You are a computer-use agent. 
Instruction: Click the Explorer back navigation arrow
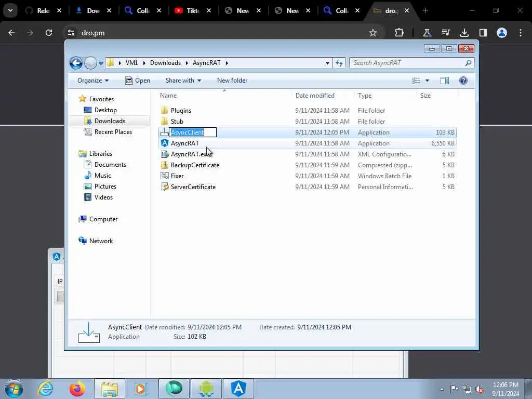point(76,63)
